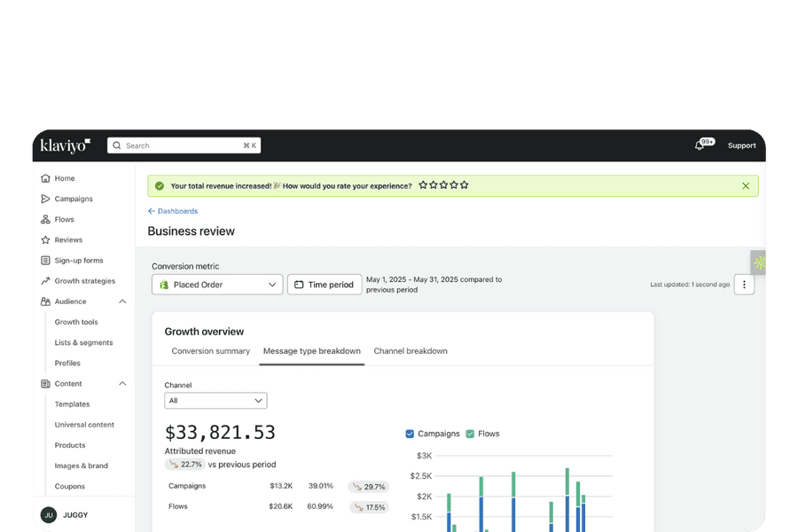Open the notifications bell icon
The image size is (798, 532).
click(700, 145)
